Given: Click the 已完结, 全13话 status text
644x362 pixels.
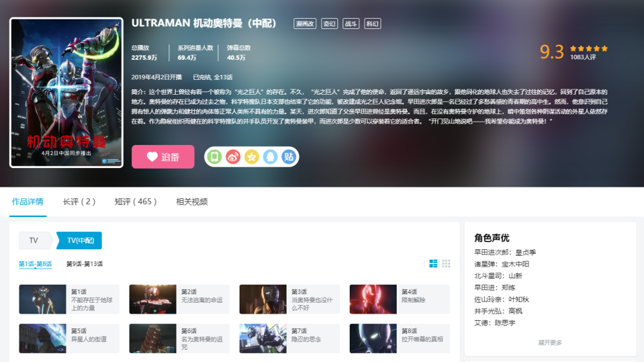Looking at the screenshot, I should click(x=213, y=77).
